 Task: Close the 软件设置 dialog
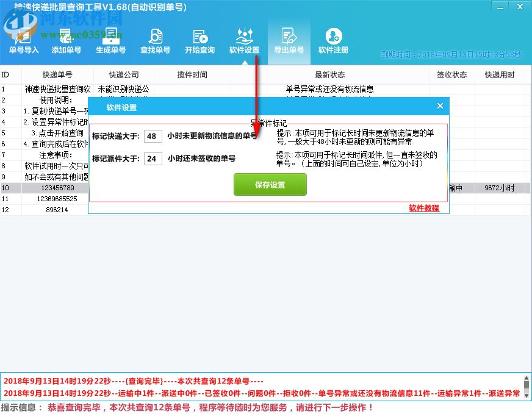point(440,105)
